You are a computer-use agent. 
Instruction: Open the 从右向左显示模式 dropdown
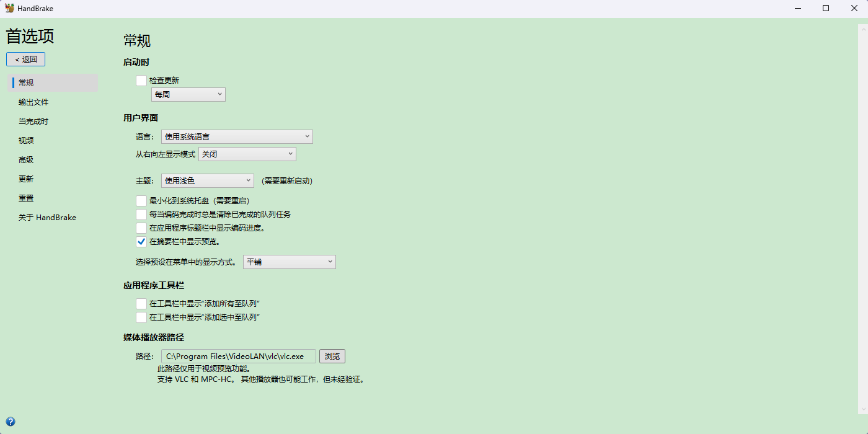(247, 154)
